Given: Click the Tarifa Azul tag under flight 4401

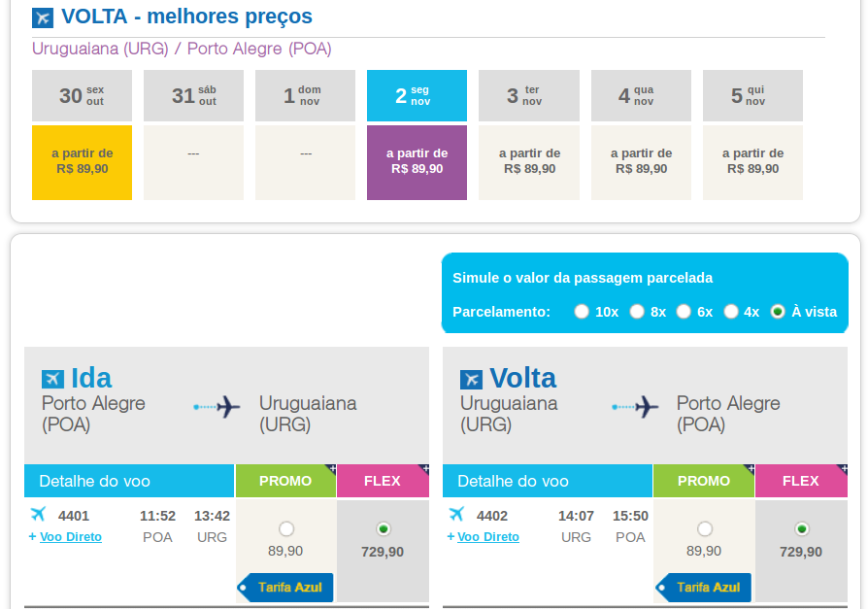Looking at the screenshot, I should click(x=285, y=588).
